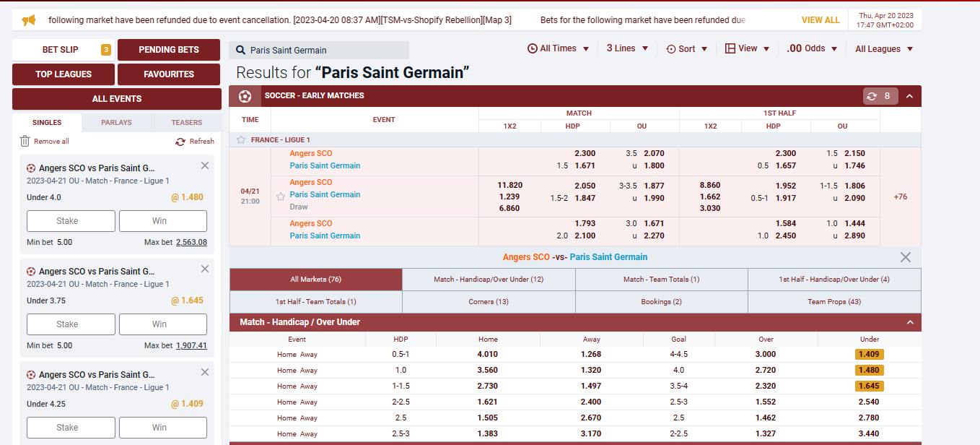Click View All announcements link

coord(821,20)
